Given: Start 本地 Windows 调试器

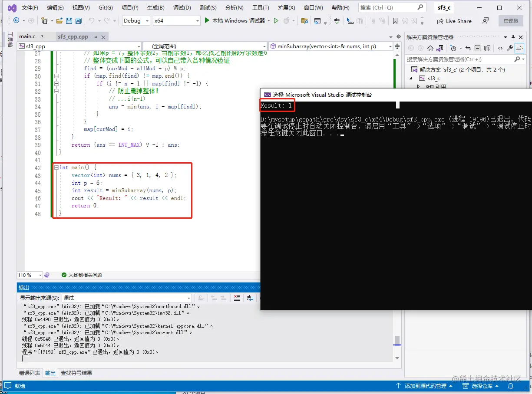Looking at the screenshot, I should (x=235, y=20).
